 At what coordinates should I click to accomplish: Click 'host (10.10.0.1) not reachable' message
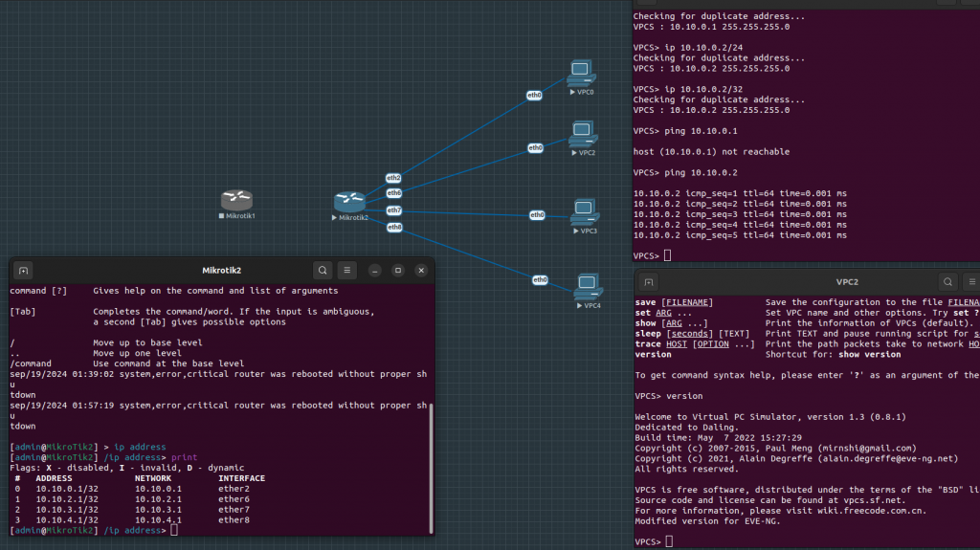(x=711, y=152)
